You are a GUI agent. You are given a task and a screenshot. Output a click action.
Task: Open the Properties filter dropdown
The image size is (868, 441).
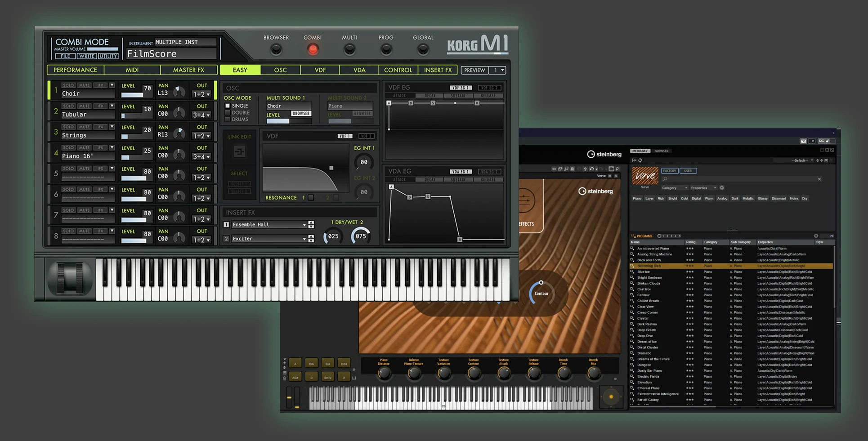703,188
